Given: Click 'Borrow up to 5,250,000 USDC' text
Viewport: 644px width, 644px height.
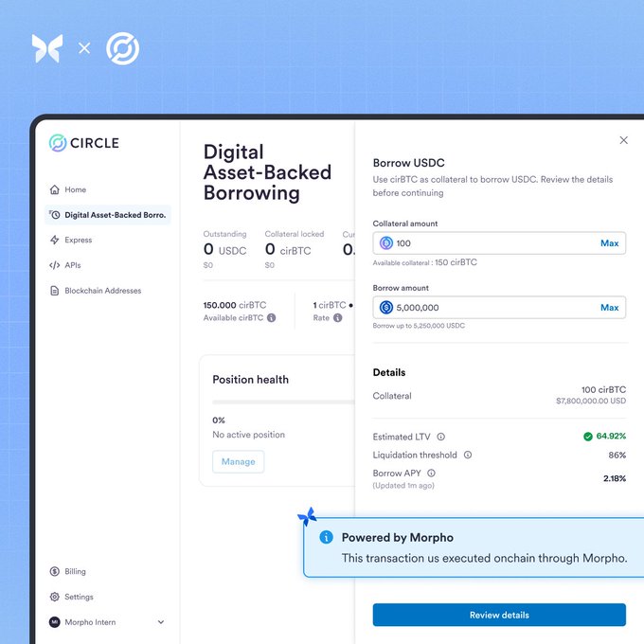Looking at the screenshot, I should coord(419,325).
